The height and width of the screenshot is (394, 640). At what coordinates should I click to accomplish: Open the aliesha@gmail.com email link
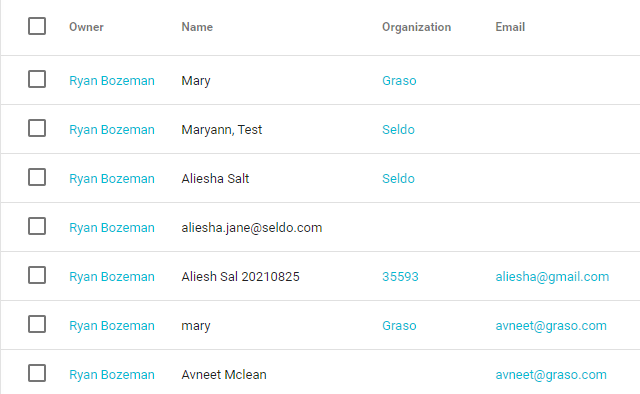552,276
